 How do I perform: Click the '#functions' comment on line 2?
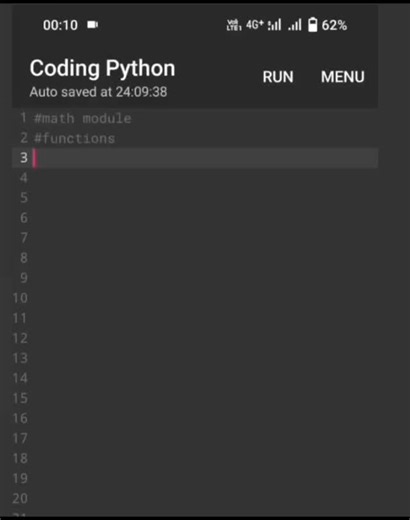pyautogui.click(x=75, y=138)
